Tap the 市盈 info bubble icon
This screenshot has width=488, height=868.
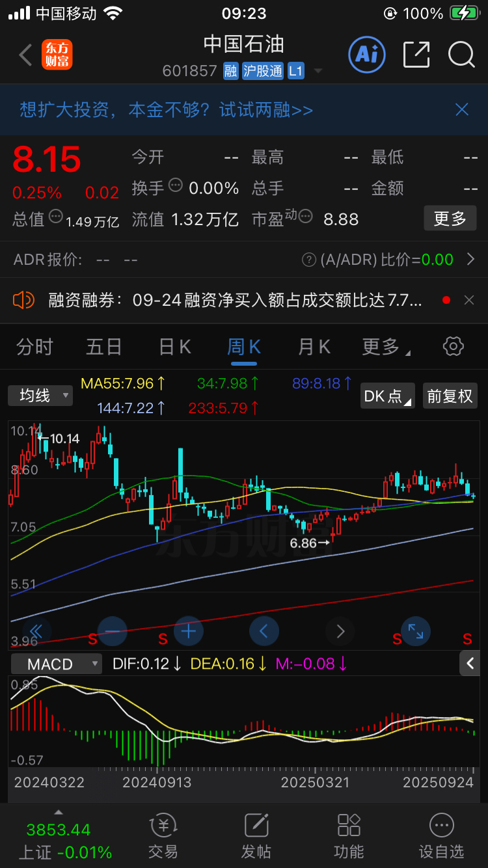[305, 216]
